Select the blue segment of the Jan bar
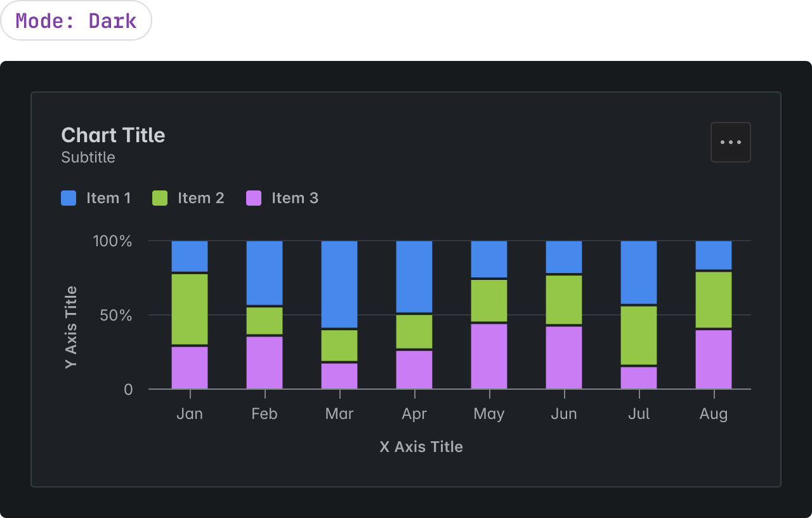The height and width of the screenshot is (518, 812). [x=189, y=256]
